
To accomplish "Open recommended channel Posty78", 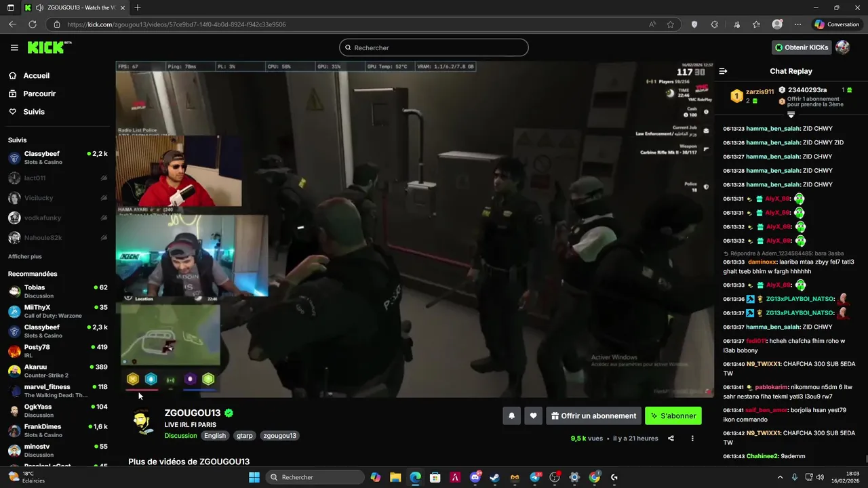I will (x=58, y=351).
